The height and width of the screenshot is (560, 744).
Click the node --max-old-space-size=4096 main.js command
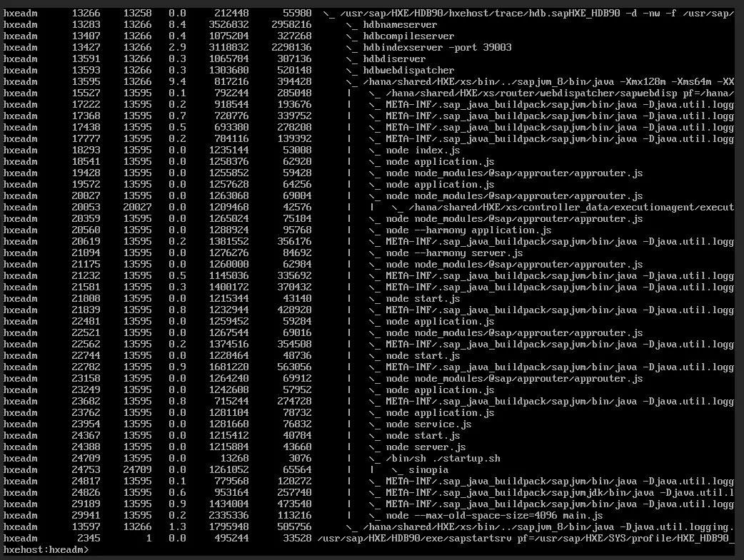[x=494, y=516]
